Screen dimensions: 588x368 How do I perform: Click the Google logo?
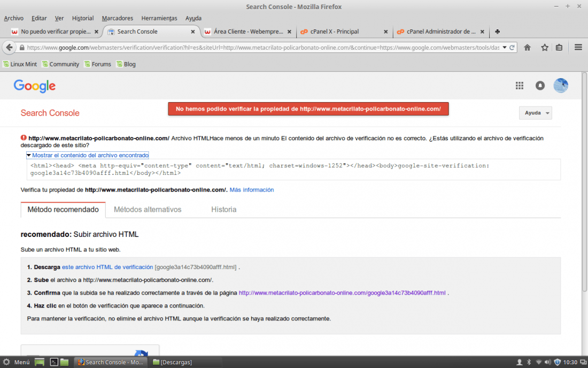35,86
